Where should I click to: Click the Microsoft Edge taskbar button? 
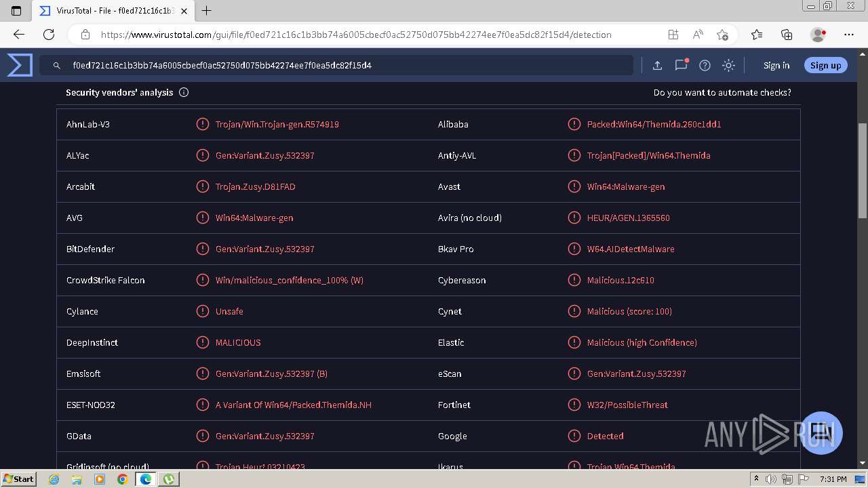tap(145, 479)
